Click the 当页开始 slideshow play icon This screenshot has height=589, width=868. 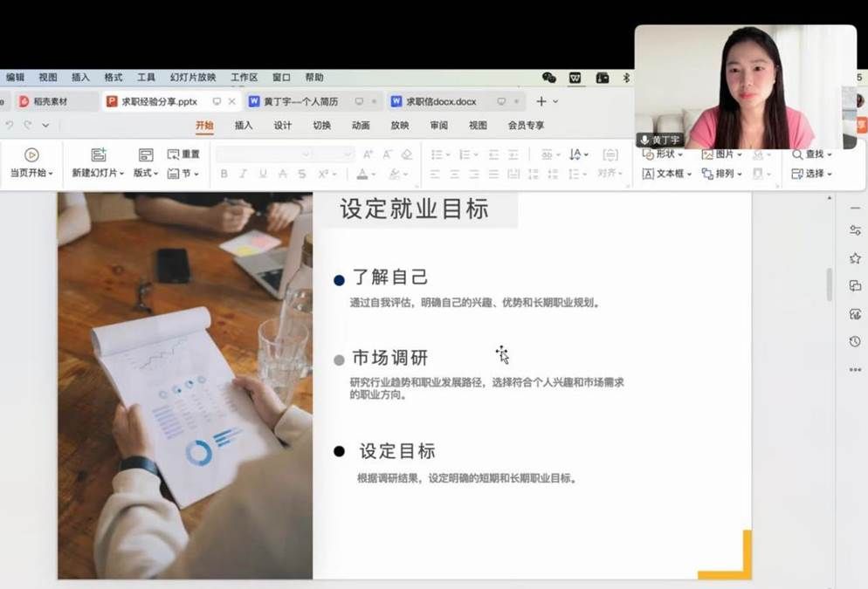[x=31, y=155]
